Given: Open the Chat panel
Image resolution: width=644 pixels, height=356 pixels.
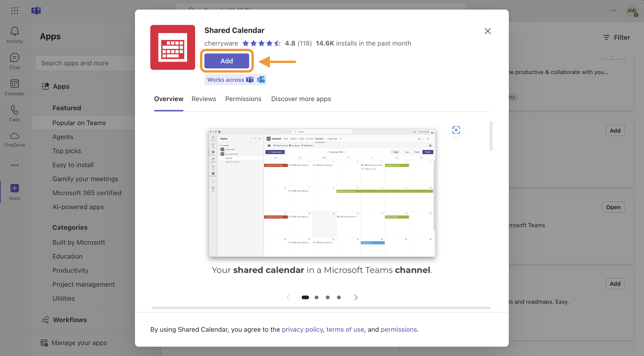Looking at the screenshot, I should [14, 61].
